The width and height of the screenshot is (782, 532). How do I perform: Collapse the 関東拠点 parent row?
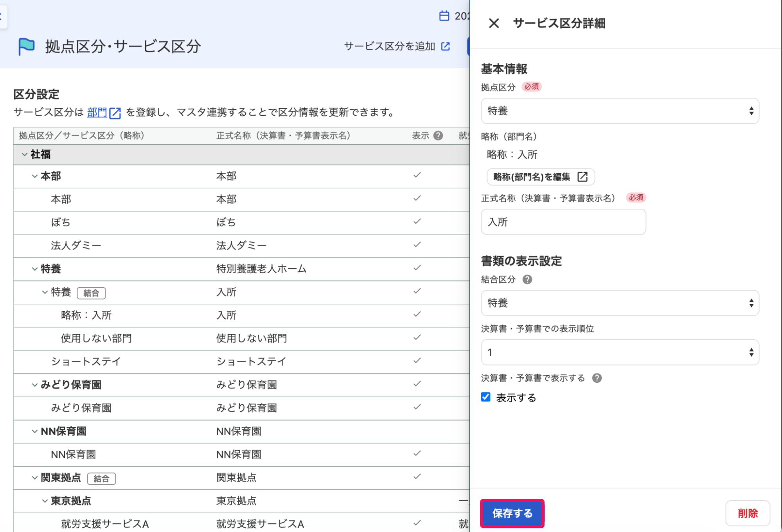pyautogui.click(x=34, y=478)
